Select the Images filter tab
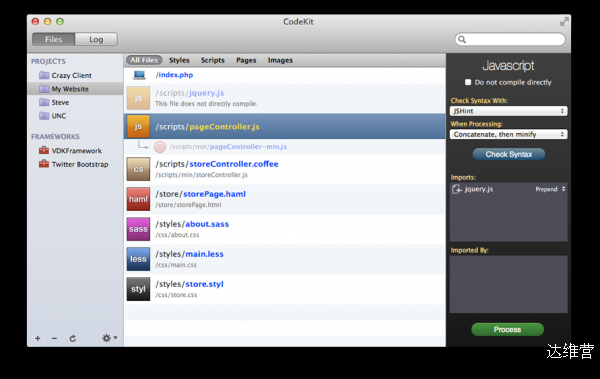The image size is (600, 379). [280, 60]
